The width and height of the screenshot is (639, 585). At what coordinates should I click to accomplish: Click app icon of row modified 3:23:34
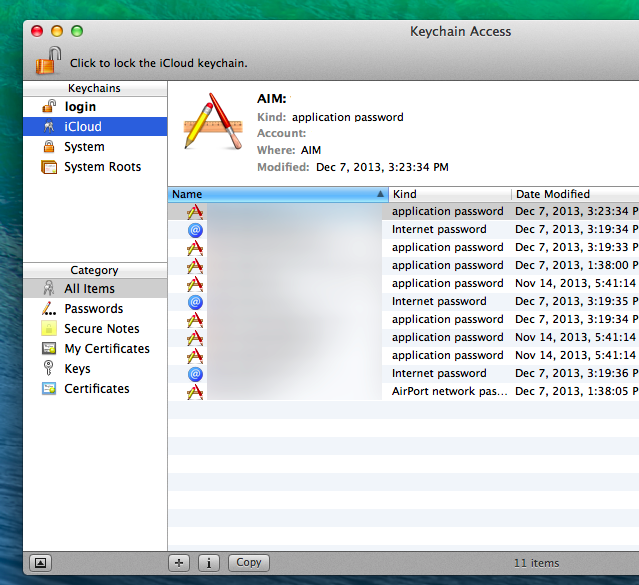(195, 212)
